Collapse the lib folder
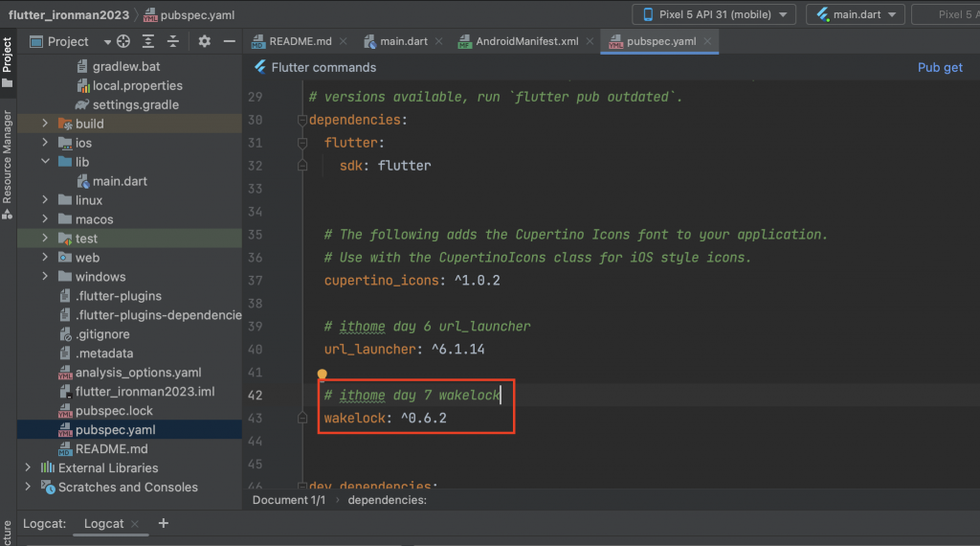The image size is (980, 546). [x=45, y=161]
